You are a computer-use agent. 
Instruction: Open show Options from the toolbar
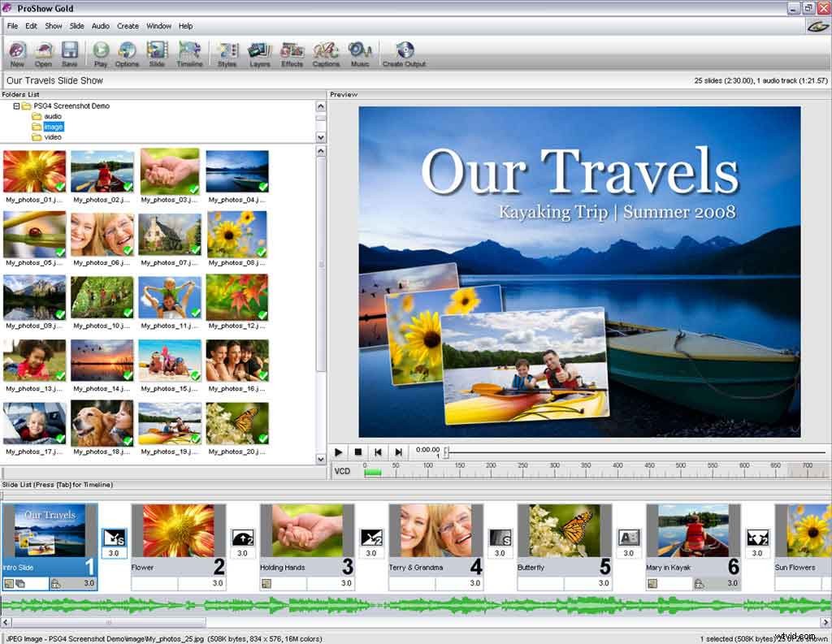(x=126, y=53)
